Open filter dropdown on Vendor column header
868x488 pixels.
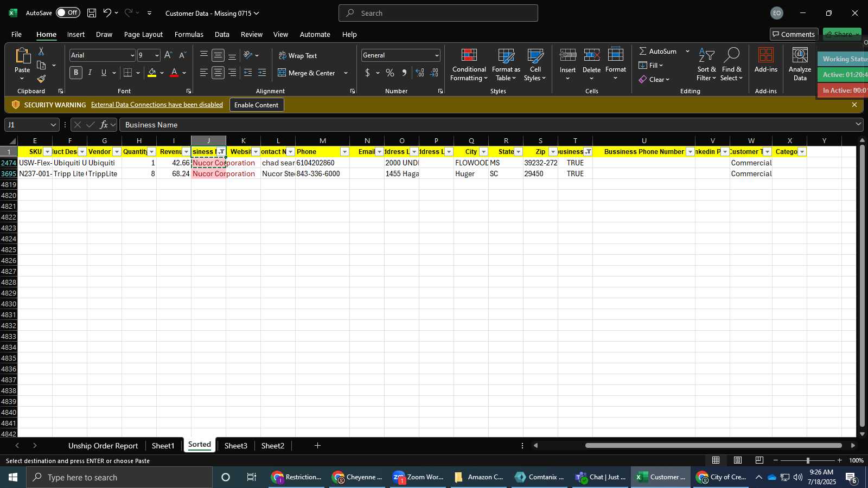[117, 152]
